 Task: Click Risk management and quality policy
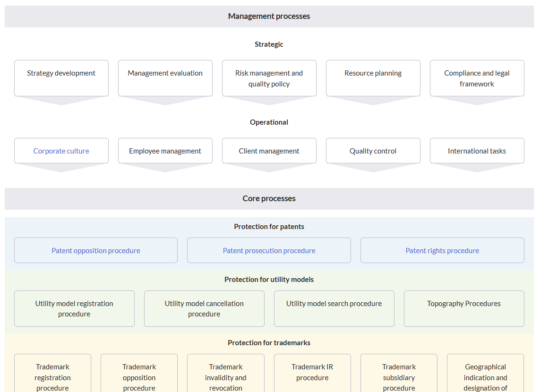pyautogui.click(x=269, y=78)
